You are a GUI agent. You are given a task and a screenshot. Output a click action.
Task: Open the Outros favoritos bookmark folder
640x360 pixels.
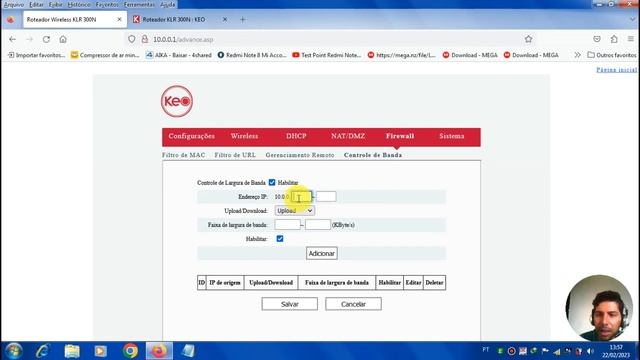coord(612,55)
